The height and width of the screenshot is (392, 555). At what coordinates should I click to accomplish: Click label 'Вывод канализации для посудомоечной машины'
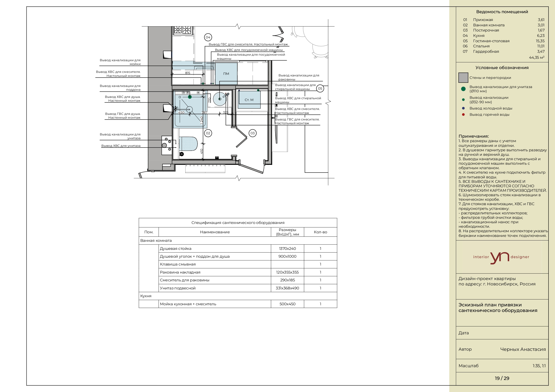[x=251, y=57]
